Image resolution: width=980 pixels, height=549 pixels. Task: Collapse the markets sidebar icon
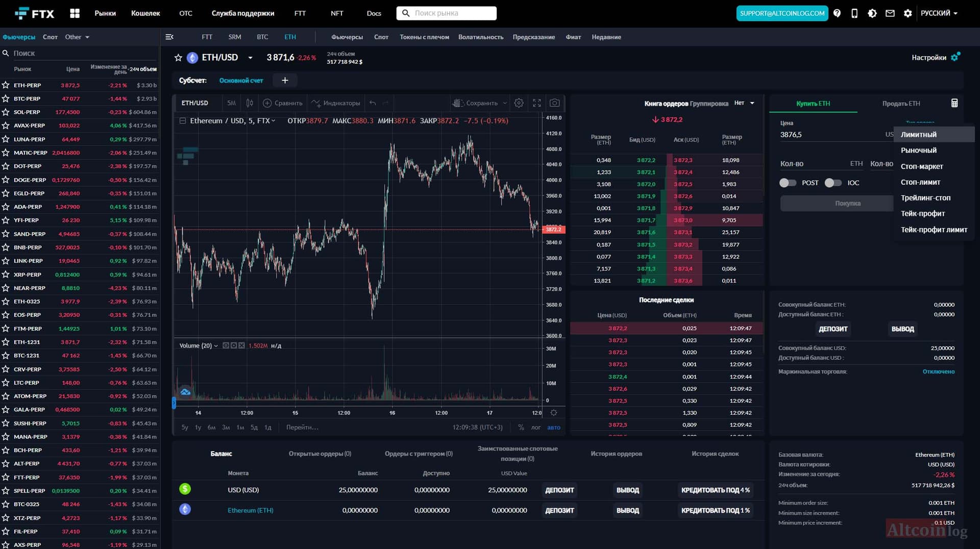pos(169,37)
